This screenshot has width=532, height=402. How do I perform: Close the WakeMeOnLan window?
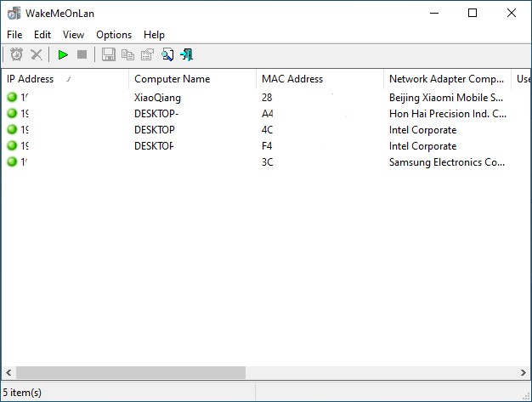click(x=512, y=14)
